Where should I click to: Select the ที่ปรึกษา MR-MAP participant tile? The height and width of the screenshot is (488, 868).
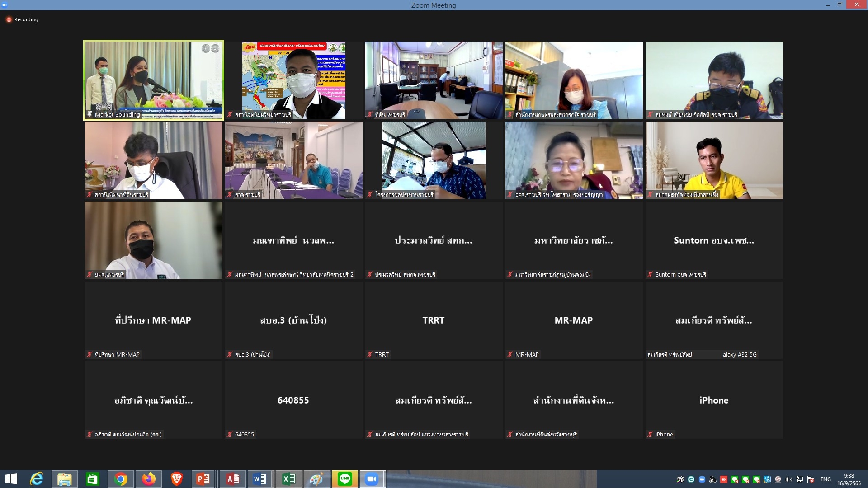point(153,320)
